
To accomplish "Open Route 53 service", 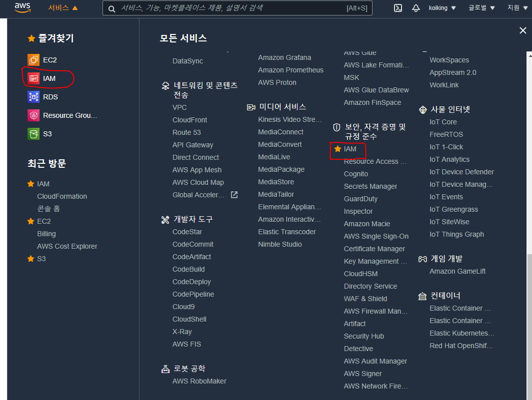I will pos(186,132).
